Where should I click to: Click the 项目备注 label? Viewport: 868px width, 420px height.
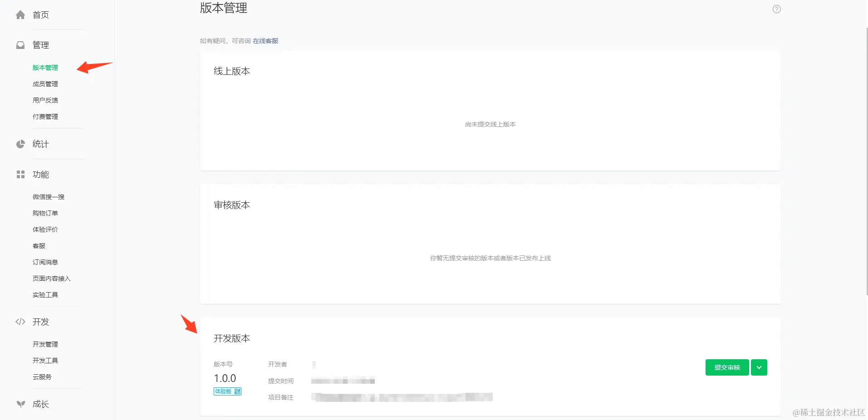[x=281, y=397]
